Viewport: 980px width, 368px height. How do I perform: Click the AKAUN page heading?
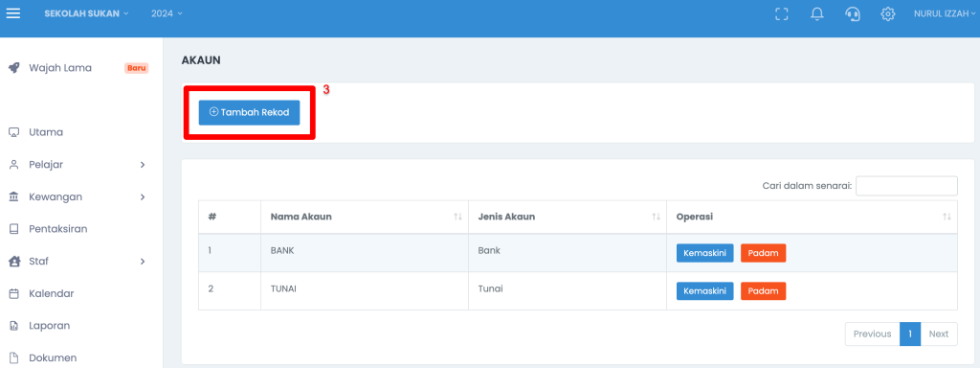(201, 60)
